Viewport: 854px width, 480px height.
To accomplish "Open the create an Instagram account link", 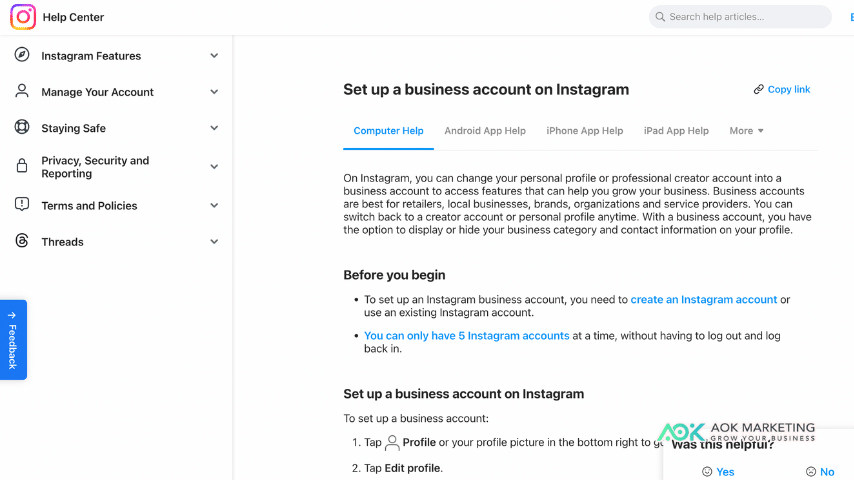I will (704, 299).
